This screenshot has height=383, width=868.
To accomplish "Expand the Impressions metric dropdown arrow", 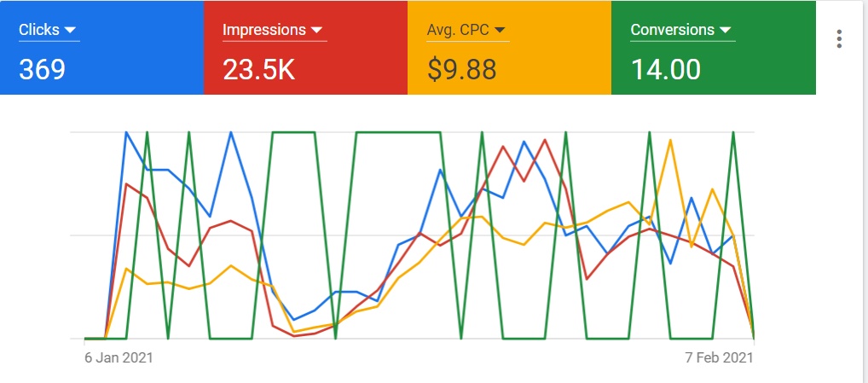I will coord(317,31).
